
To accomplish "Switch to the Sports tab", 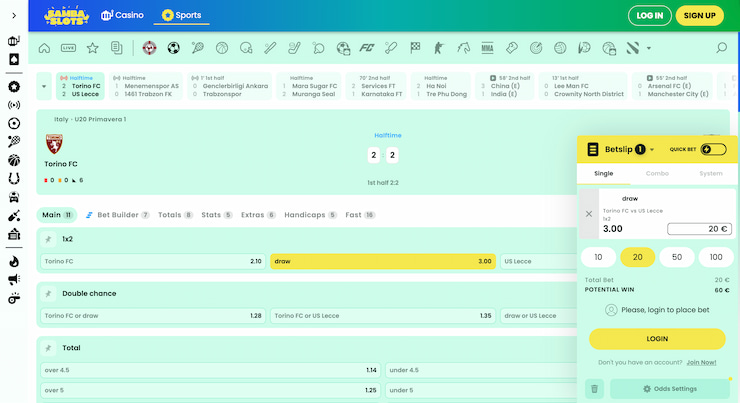I will (182, 15).
